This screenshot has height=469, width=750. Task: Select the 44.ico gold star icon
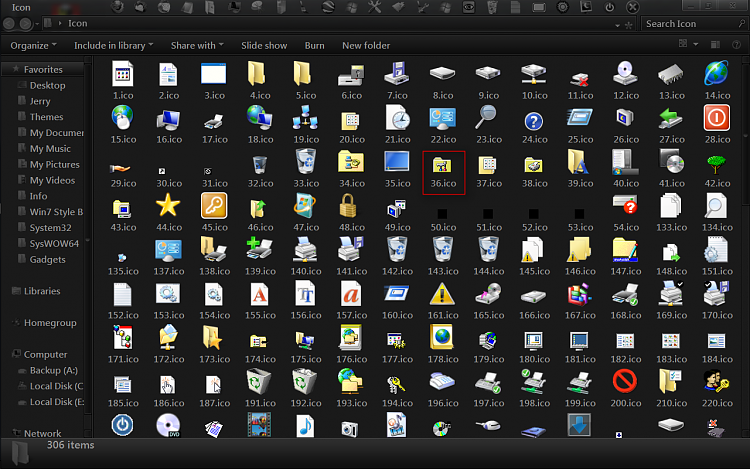168,207
